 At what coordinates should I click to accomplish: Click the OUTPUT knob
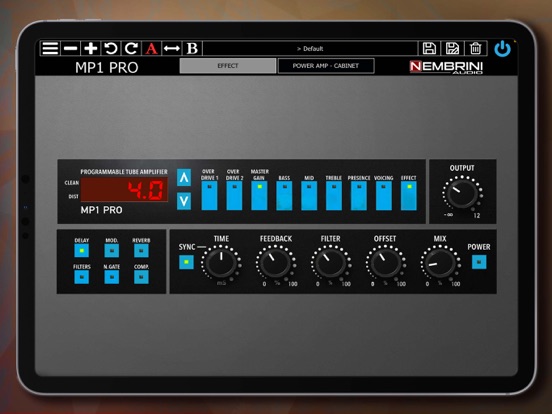[x=462, y=194]
